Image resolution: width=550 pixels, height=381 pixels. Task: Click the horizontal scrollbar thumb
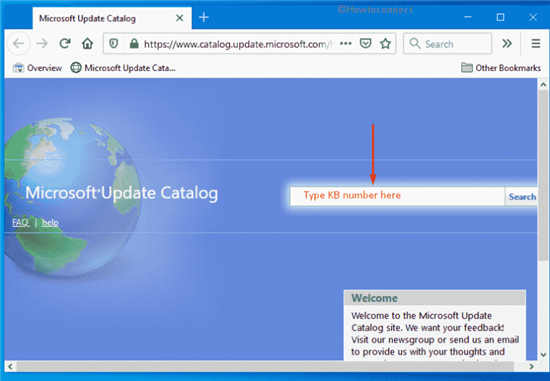pos(266,367)
